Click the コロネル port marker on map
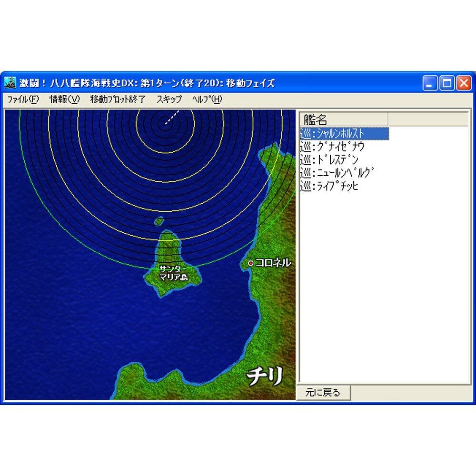Viewport: 476px width, 476px height. tap(250, 263)
